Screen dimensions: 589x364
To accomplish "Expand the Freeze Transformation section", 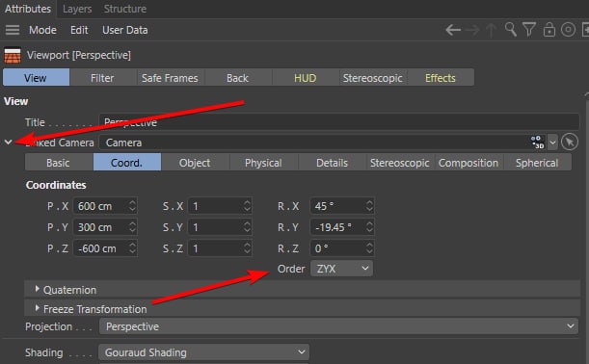I will [37, 308].
